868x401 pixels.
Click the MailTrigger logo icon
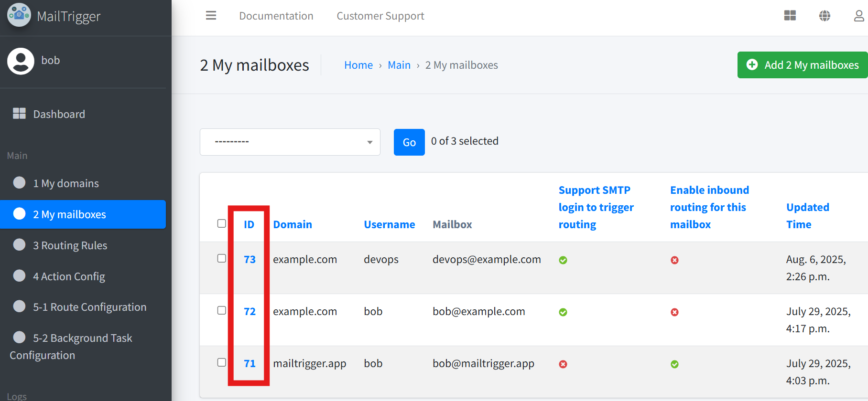click(19, 15)
